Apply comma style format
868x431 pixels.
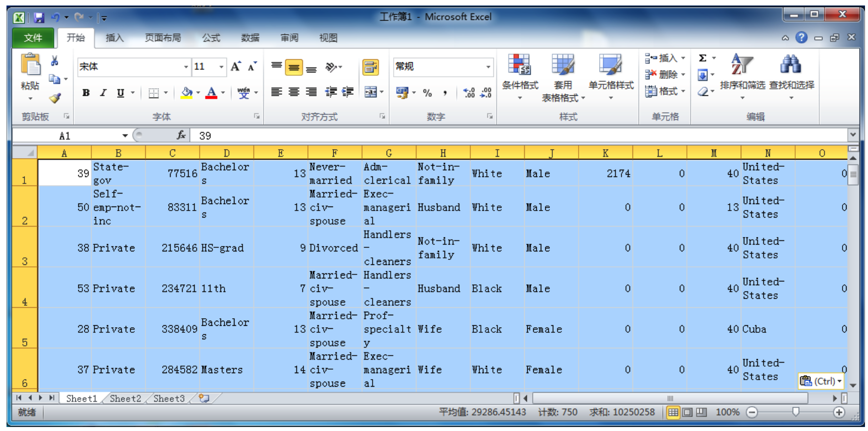pos(444,93)
